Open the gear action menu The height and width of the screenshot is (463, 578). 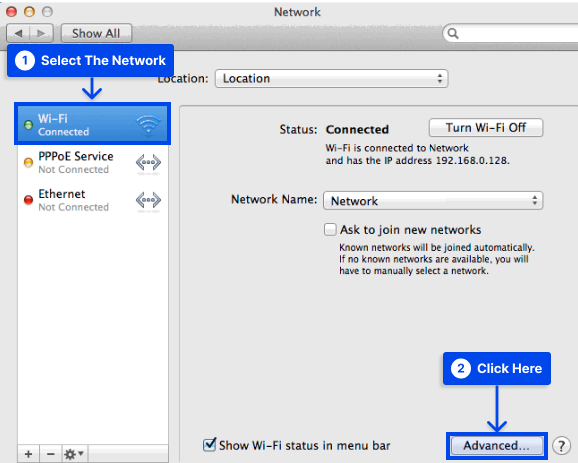[75, 454]
